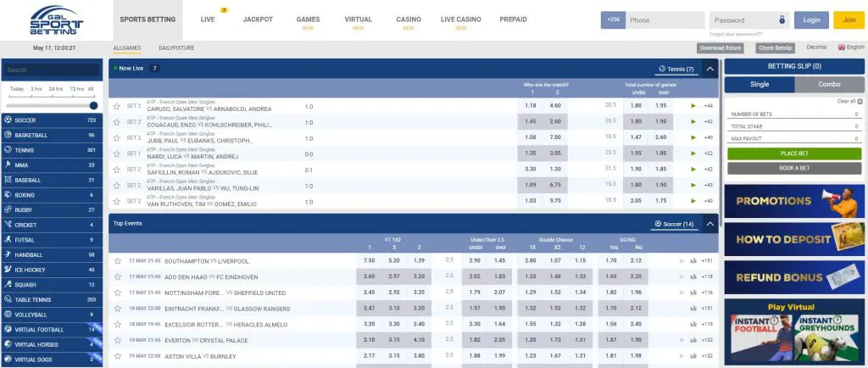Open the Live Casino menu item
Screen dimensions: 868x368
pos(460,20)
